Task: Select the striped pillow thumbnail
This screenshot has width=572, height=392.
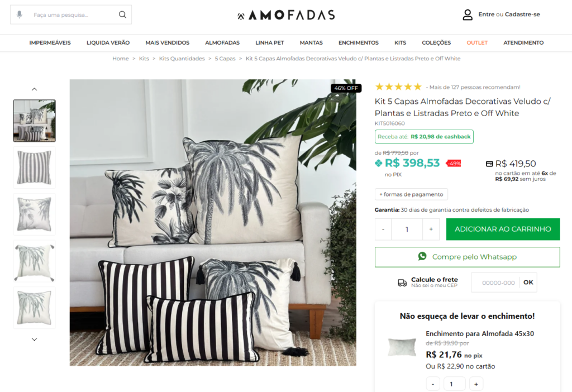Action: [34, 168]
